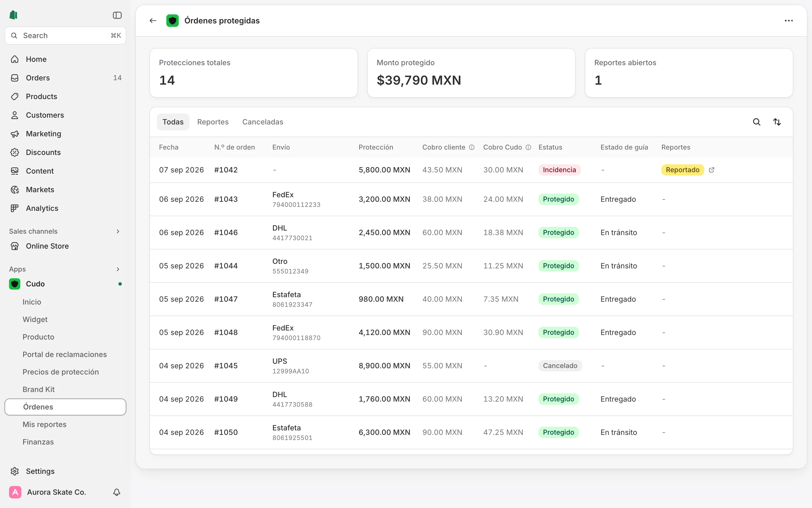
Task: Open the three-dot more actions menu
Action: tap(789, 21)
